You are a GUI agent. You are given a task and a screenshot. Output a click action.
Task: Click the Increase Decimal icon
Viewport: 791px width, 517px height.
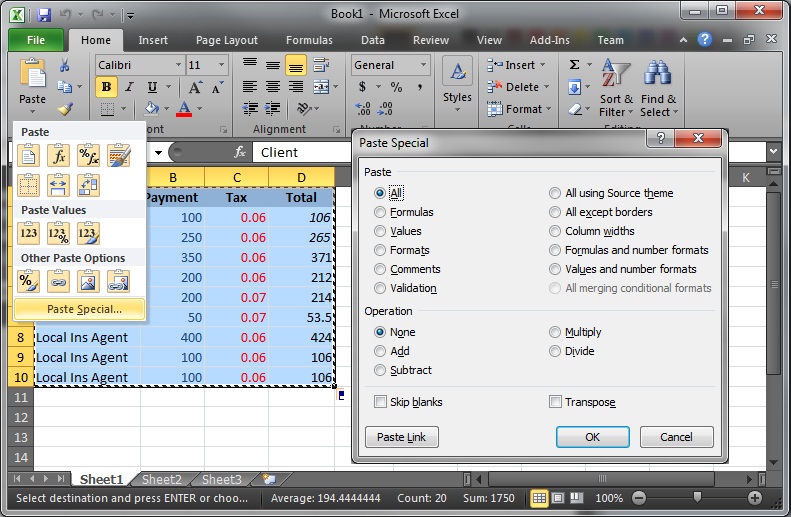click(363, 108)
